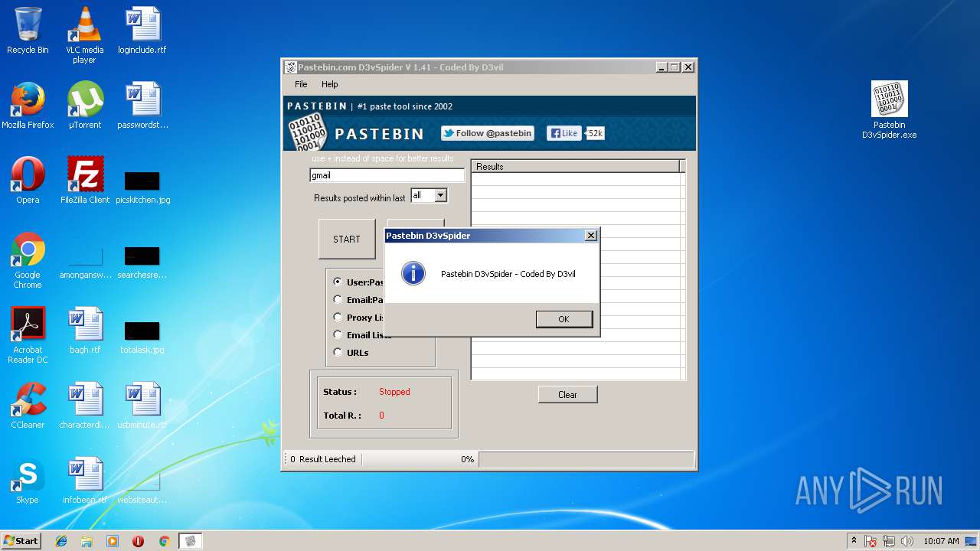Screen dimensions: 980x551
Task: Select the URLs radio option
Action: (338, 352)
